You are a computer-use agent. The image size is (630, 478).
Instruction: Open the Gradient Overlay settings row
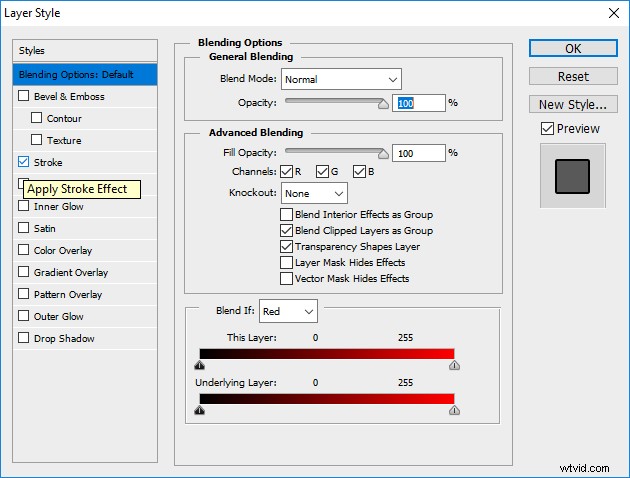[x=85, y=273]
